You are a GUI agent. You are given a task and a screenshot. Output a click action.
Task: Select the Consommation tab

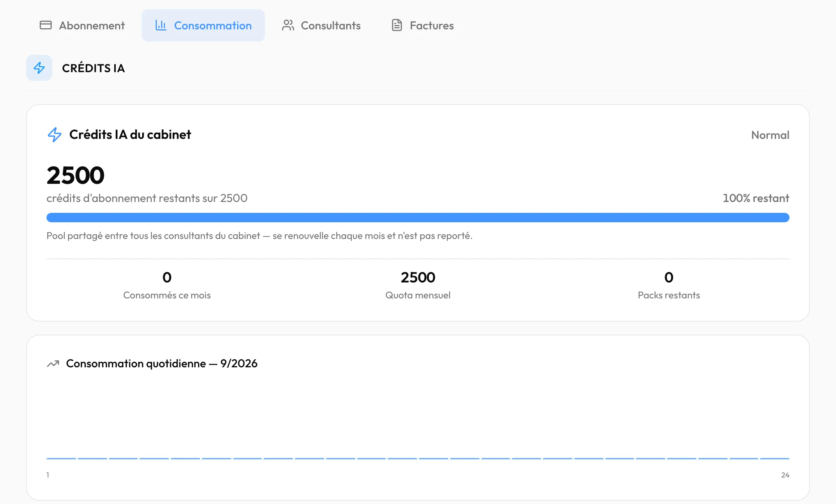[x=203, y=25]
